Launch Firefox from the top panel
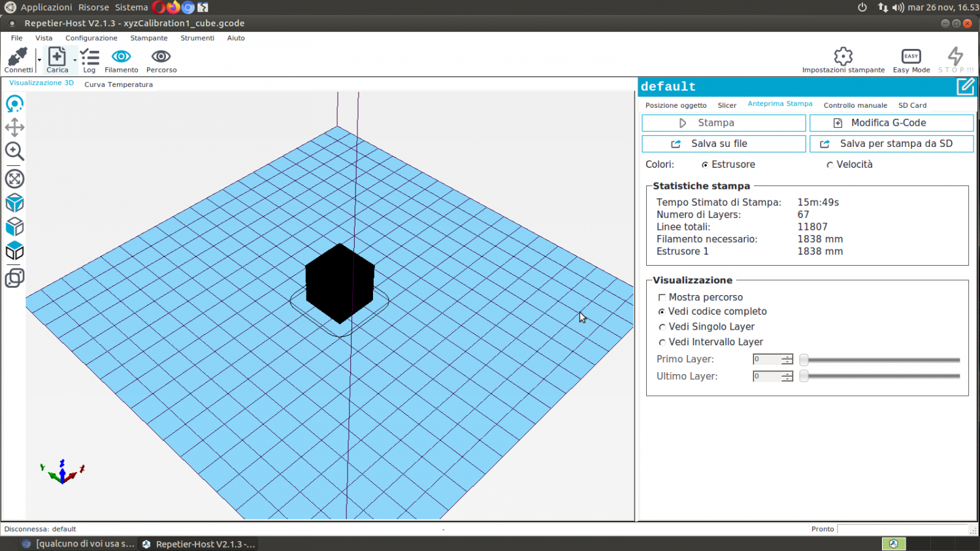The image size is (980, 551). 173,7
